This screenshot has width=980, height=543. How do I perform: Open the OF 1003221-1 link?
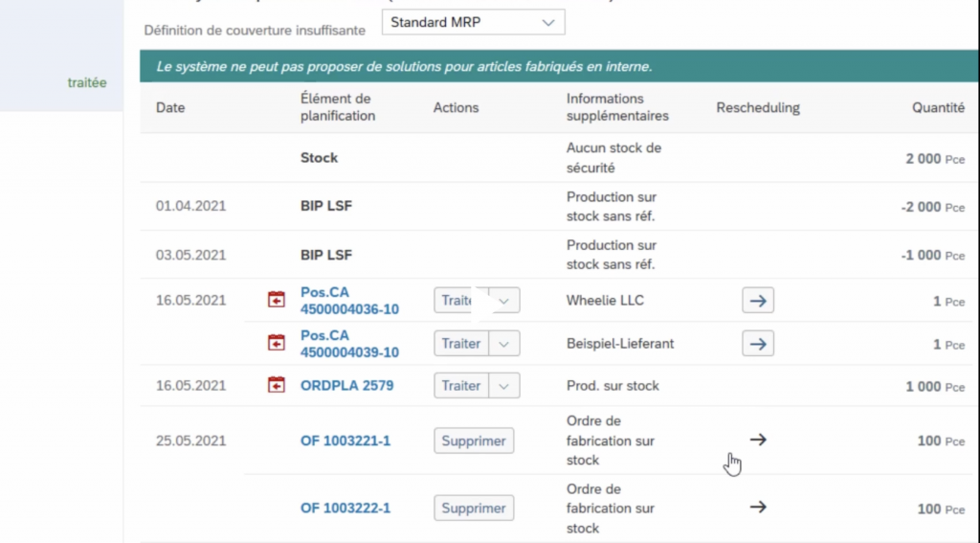(x=345, y=441)
